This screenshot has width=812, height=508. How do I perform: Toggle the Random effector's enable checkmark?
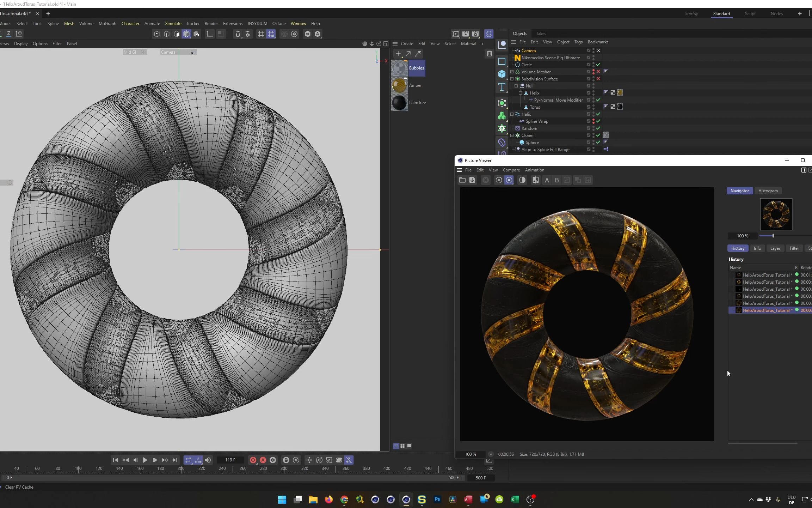pos(598,128)
